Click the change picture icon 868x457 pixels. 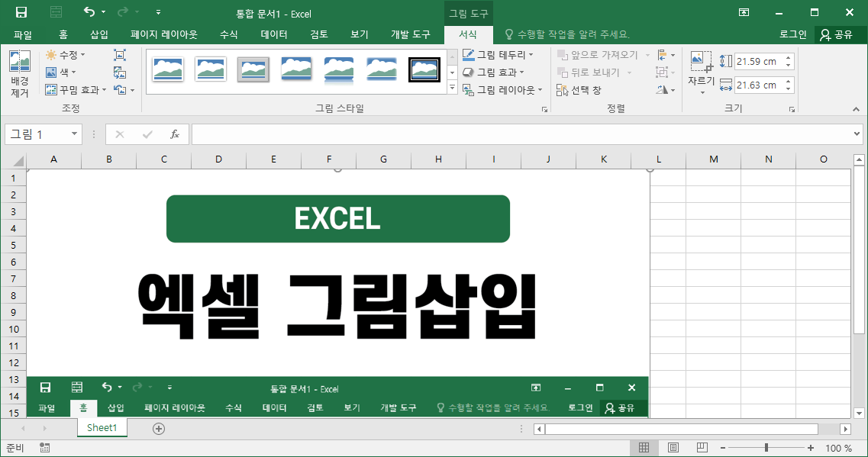click(x=120, y=72)
